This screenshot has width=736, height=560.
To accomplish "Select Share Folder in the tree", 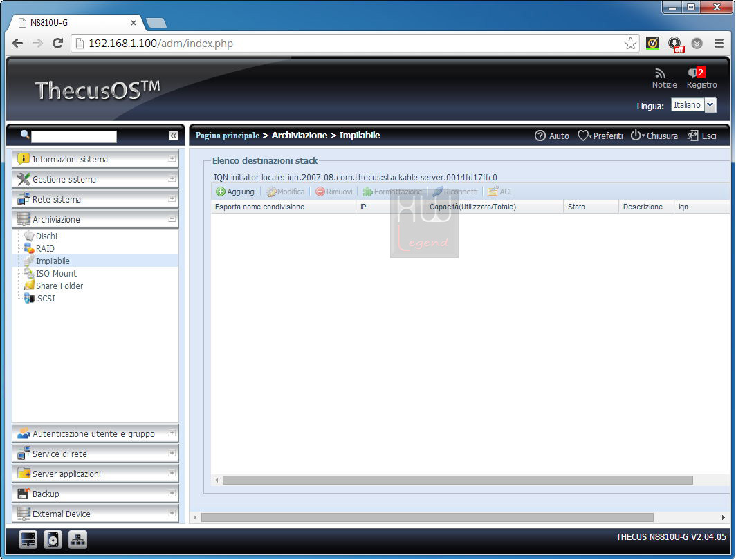I will click(x=59, y=286).
